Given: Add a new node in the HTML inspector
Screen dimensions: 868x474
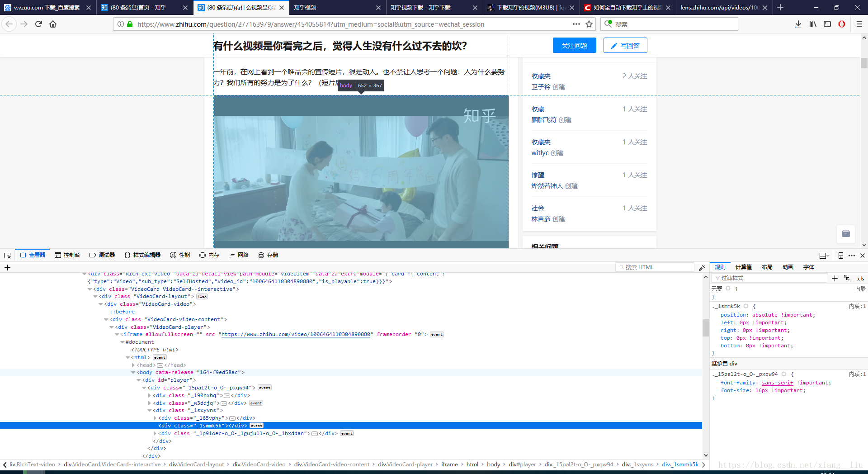Looking at the screenshot, I should (7, 267).
